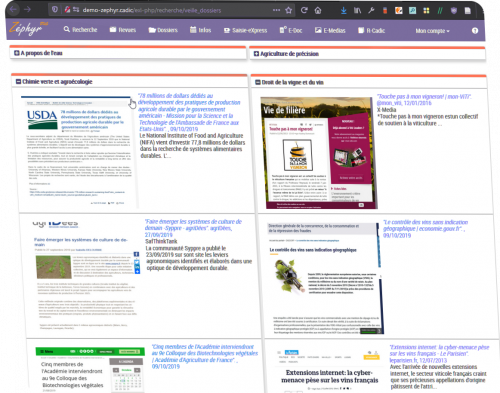Bookmark this page with the star icon
This screenshot has height=393, width=500.
click(x=289, y=10)
